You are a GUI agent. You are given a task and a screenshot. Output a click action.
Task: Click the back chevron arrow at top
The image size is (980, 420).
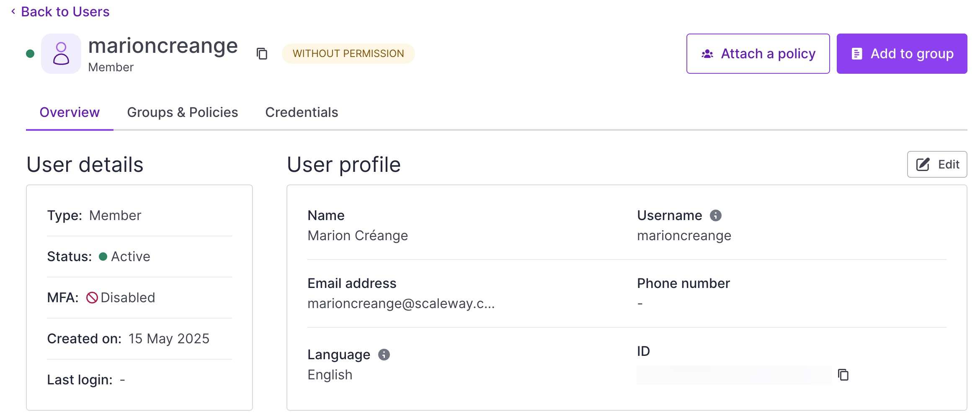coord(13,12)
